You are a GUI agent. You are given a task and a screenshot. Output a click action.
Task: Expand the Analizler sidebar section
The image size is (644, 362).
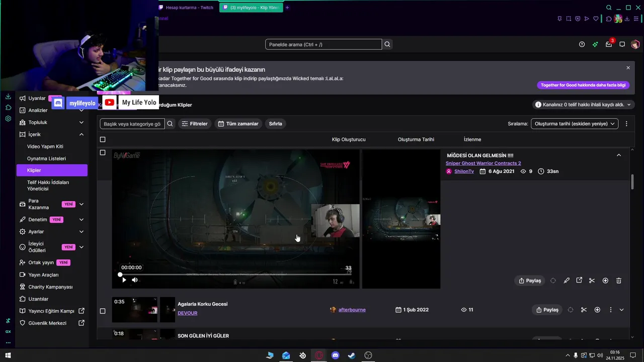click(82, 110)
